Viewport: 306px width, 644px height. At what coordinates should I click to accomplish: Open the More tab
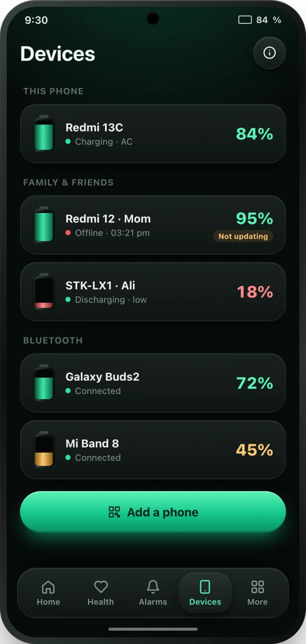tap(257, 593)
